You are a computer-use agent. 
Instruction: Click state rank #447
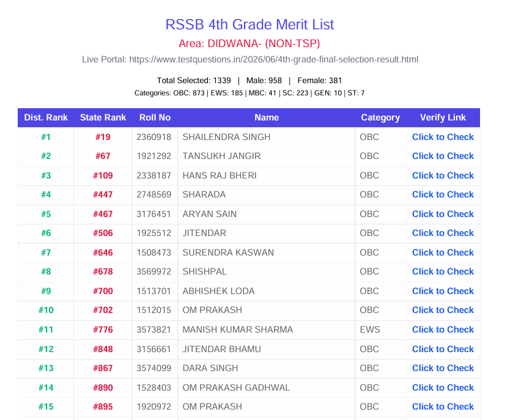[103, 194]
